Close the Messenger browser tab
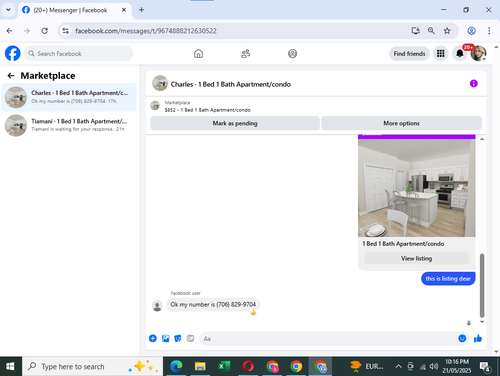Screen dimensions: 500x376 point(124,10)
